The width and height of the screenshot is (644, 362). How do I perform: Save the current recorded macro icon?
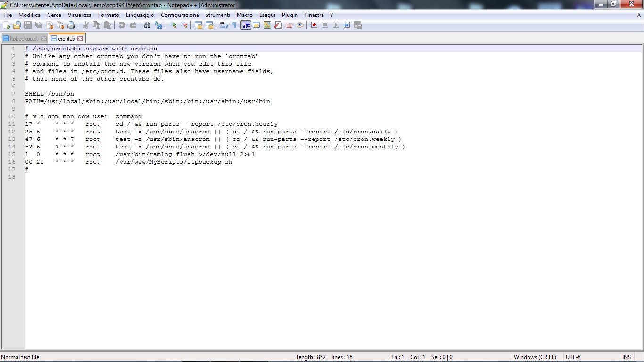pos(358,25)
